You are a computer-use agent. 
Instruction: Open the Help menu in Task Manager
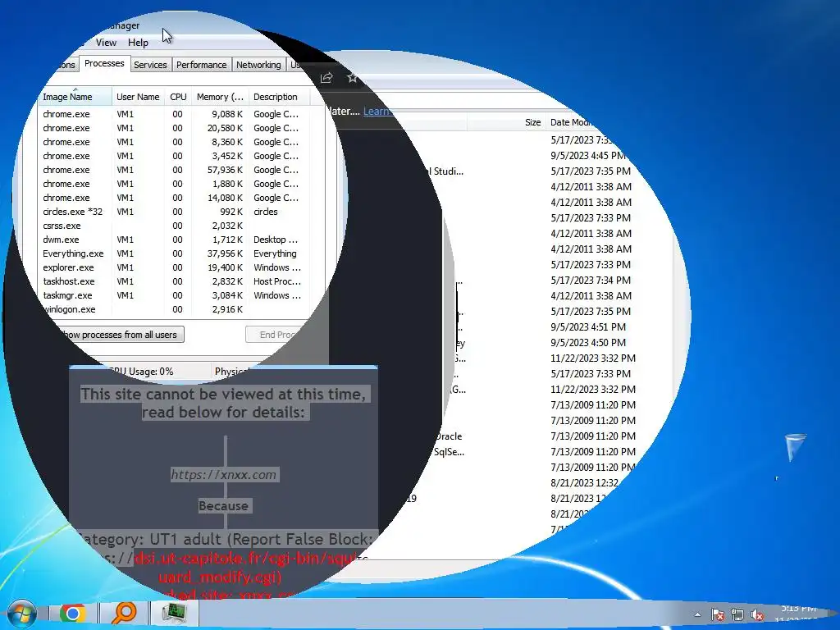click(x=138, y=43)
